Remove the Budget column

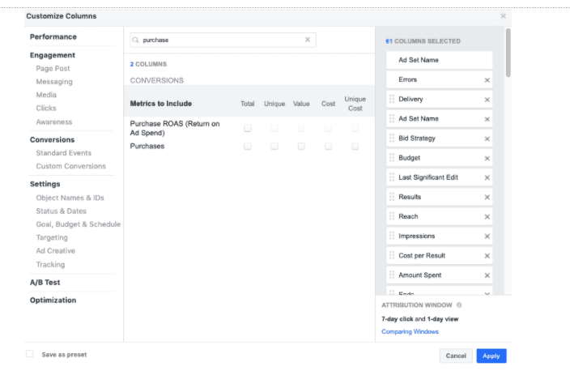click(487, 158)
